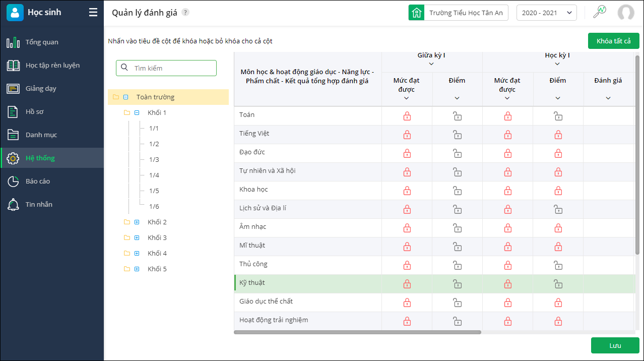Open the Danh mục sidebar menu
Viewport: 644px width, 361px height.
point(41,135)
